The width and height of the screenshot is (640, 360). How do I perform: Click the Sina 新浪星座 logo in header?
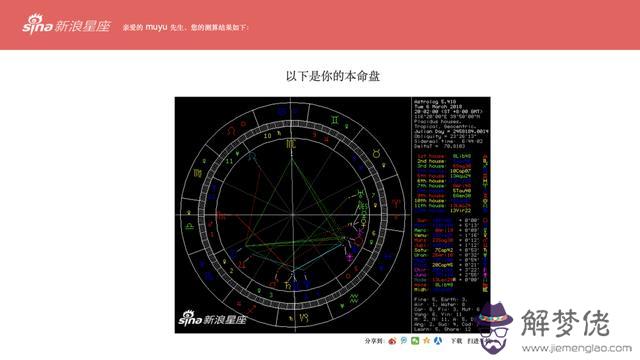(67, 24)
